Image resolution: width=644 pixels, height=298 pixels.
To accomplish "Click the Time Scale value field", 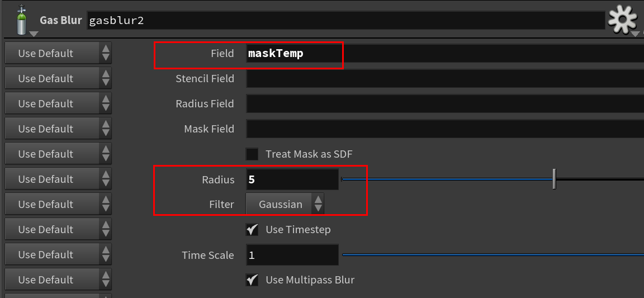I will tap(292, 255).
